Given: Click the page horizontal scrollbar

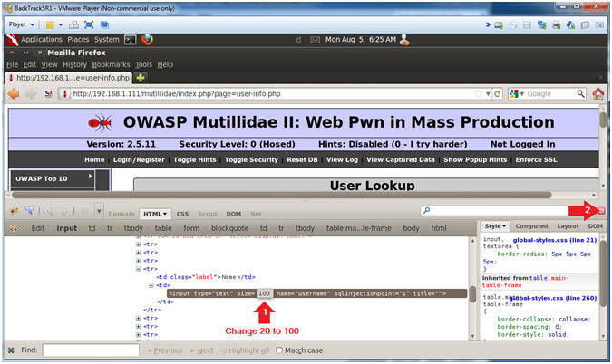Looking at the screenshot, I should coord(282,195).
